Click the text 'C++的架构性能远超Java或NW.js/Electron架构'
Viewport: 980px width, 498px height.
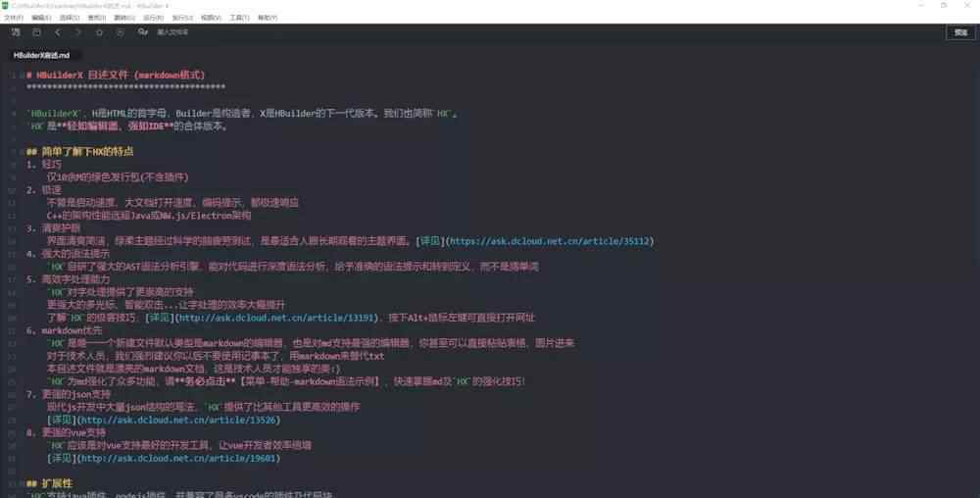pos(149,216)
